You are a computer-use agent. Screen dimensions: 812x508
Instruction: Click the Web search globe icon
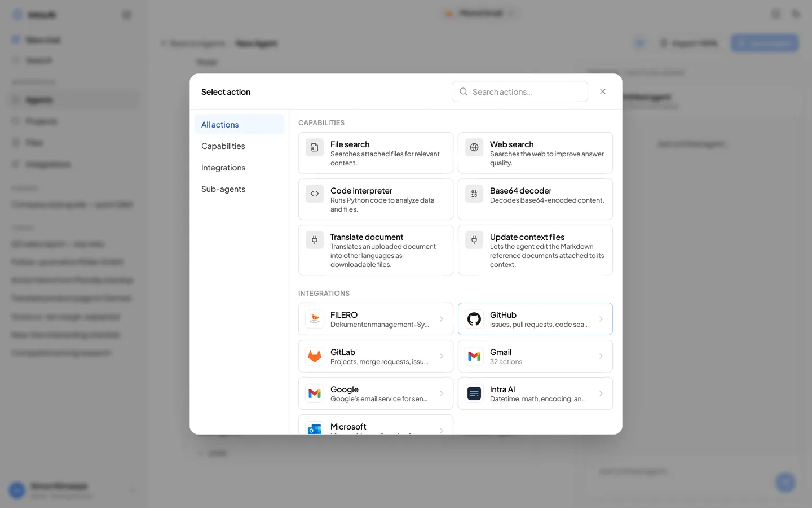(x=474, y=147)
